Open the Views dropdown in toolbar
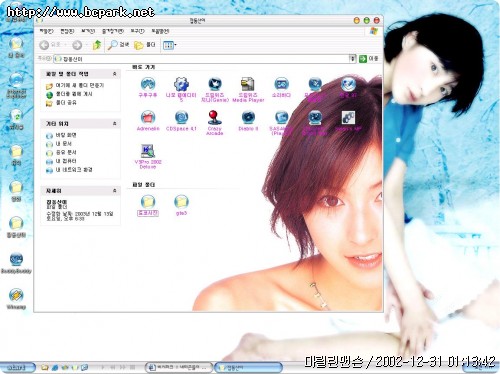The image size is (500, 374). point(170,45)
